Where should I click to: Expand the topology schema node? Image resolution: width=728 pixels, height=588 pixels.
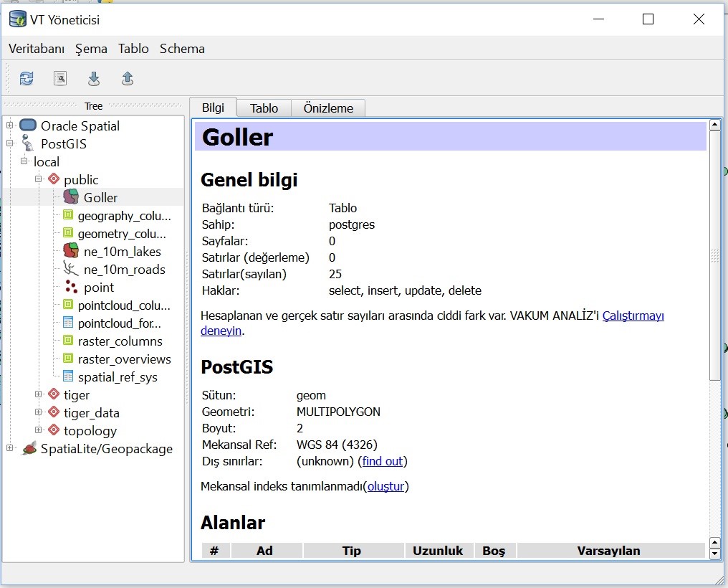click(39, 430)
